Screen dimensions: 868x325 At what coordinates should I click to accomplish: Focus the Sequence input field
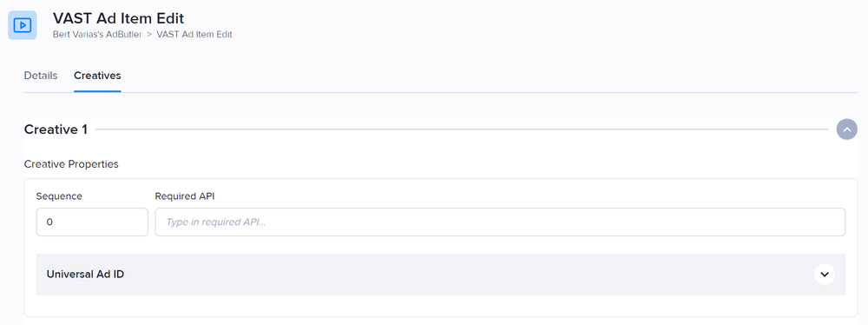coord(92,222)
